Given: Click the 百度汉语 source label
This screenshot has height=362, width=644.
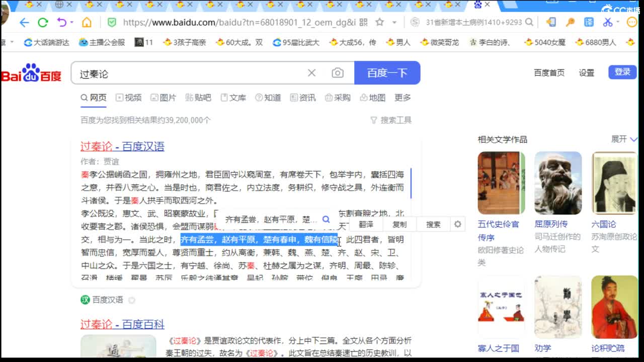Looking at the screenshot, I should click(x=108, y=300).
